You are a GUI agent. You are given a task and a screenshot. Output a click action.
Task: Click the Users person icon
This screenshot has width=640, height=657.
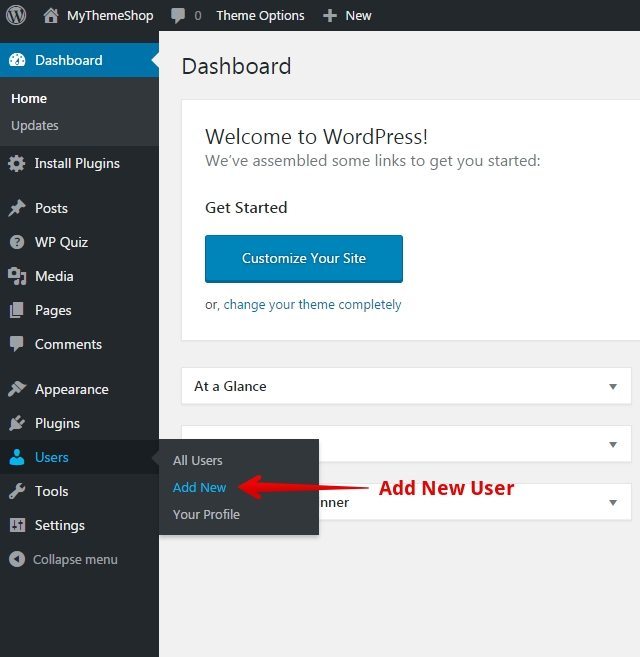pos(17,457)
